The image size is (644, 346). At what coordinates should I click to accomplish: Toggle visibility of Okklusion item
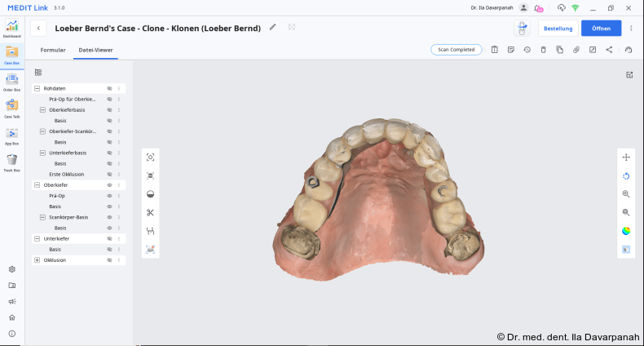click(x=109, y=260)
